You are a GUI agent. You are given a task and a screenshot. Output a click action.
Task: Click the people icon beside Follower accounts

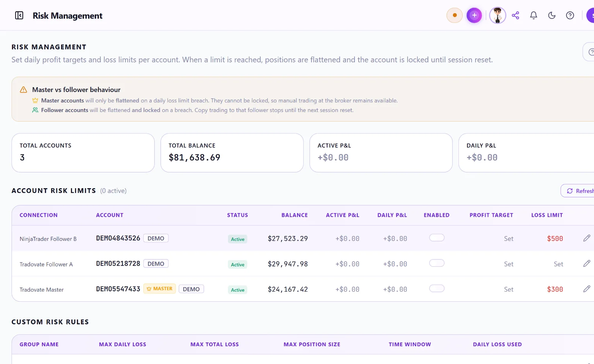coord(35,110)
